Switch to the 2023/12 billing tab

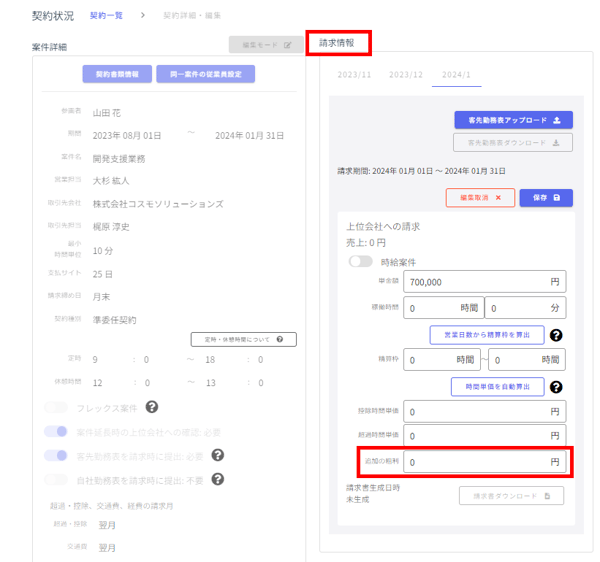406,75
